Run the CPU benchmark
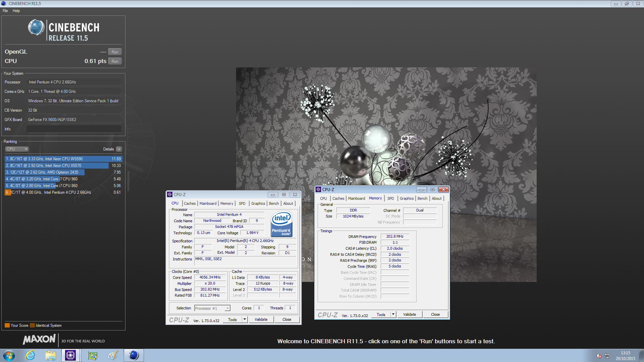Screen dimensions: 644x362 (115, 61)
